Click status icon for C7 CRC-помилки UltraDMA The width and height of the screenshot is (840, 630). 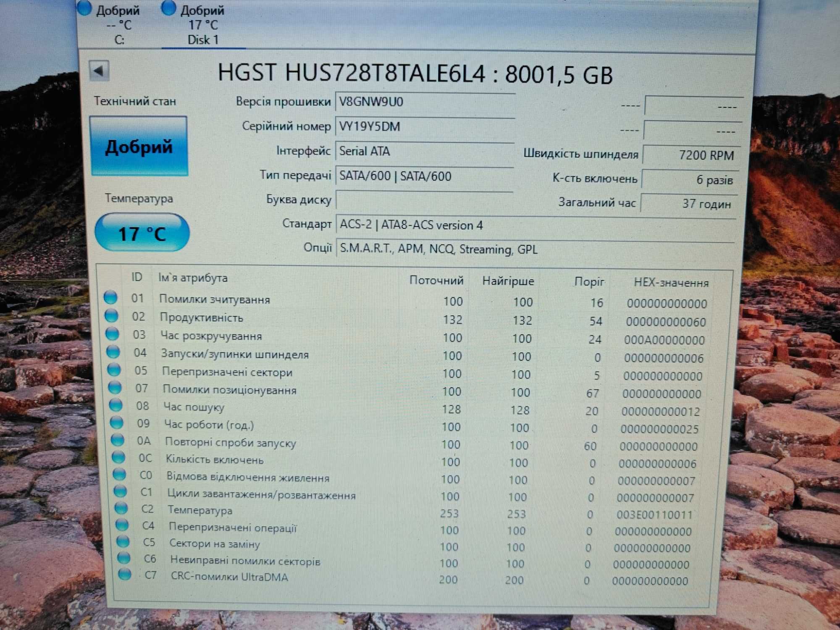tap(124, 574)
